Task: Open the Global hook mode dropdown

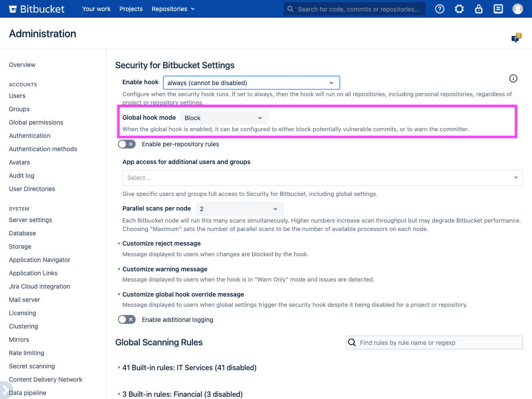Action: tap(224, 118)
